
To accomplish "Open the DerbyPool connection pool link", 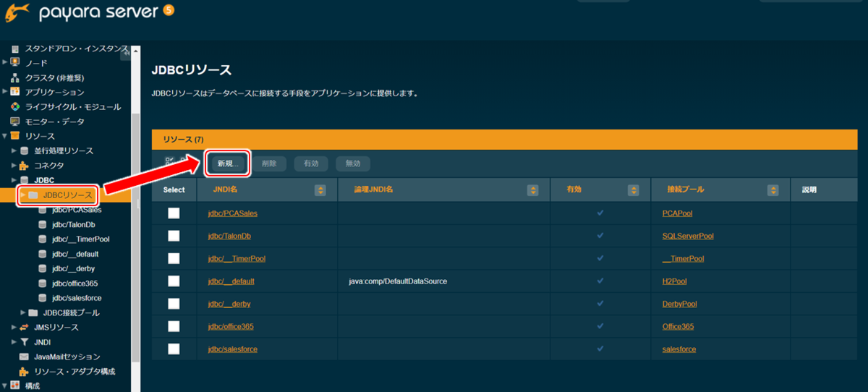I will pos(680,304).
